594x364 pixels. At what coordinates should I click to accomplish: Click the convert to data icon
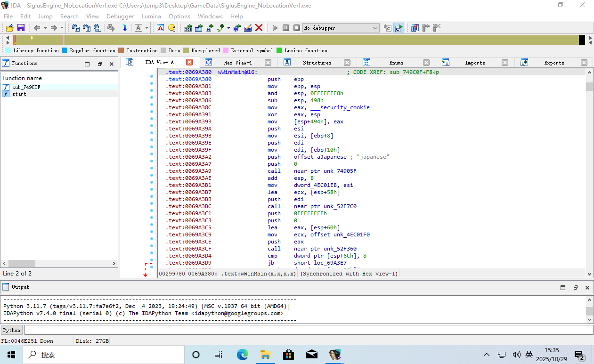click(198, 28)
